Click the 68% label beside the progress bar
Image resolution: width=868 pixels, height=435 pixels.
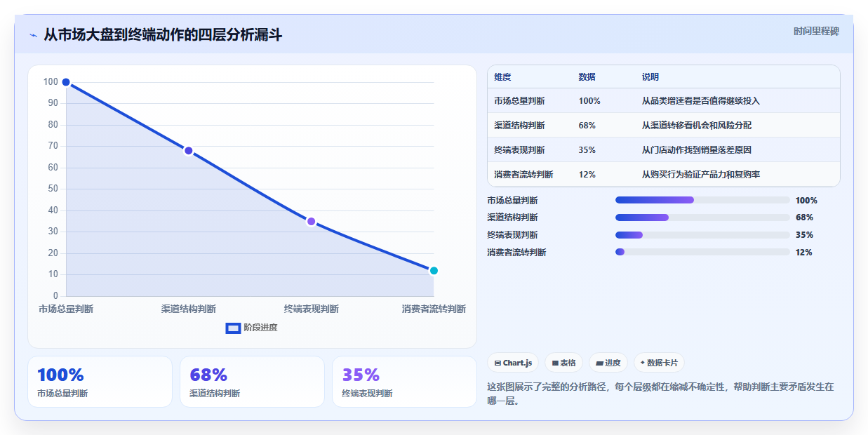(x=804, y=217)
